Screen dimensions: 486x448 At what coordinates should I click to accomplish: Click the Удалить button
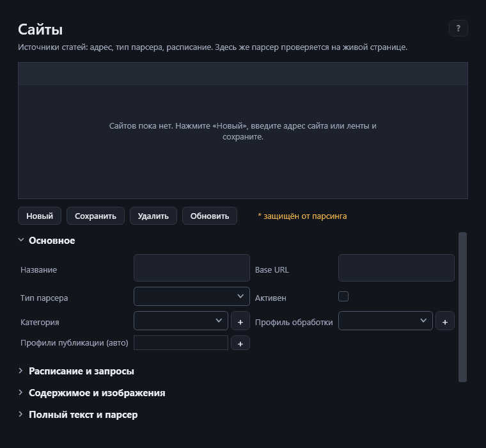[153, 216]
